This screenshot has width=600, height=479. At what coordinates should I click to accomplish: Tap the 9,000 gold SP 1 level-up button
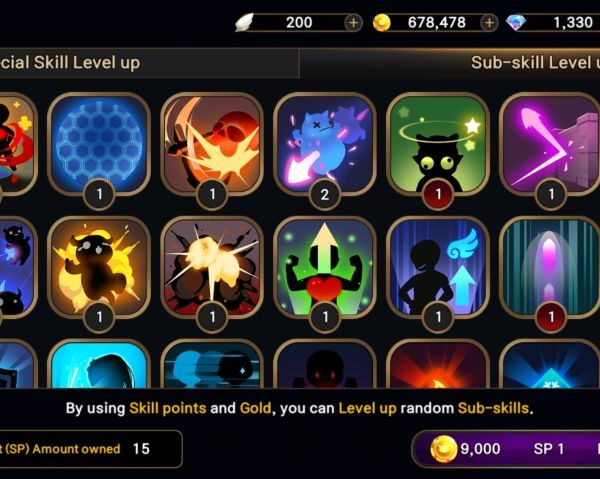click(506, 449)
